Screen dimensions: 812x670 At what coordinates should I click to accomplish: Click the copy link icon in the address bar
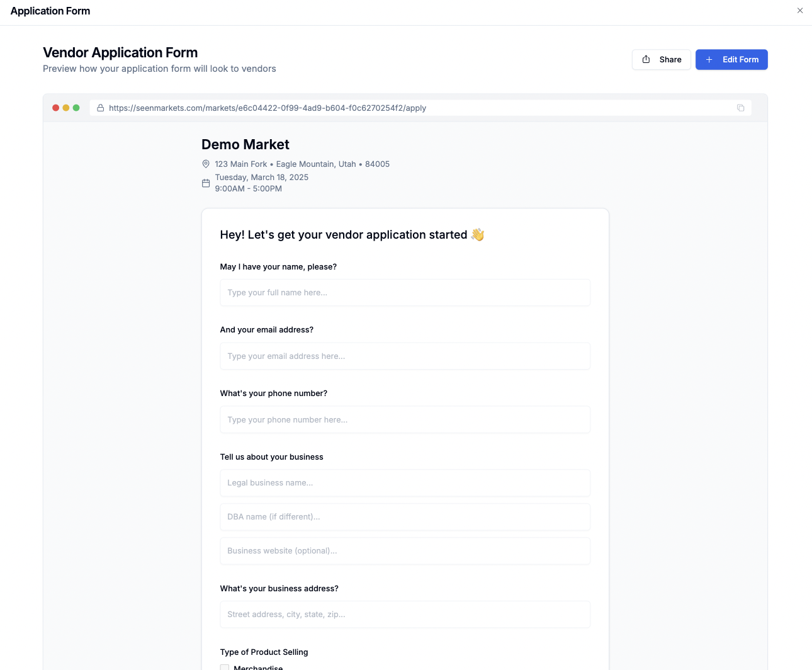(x=740, y=108)
